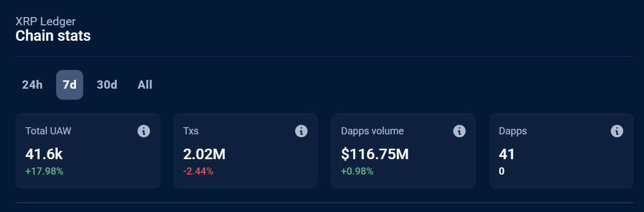Click the Dapps card label
The image size is (644, 212).
point(513,131)
